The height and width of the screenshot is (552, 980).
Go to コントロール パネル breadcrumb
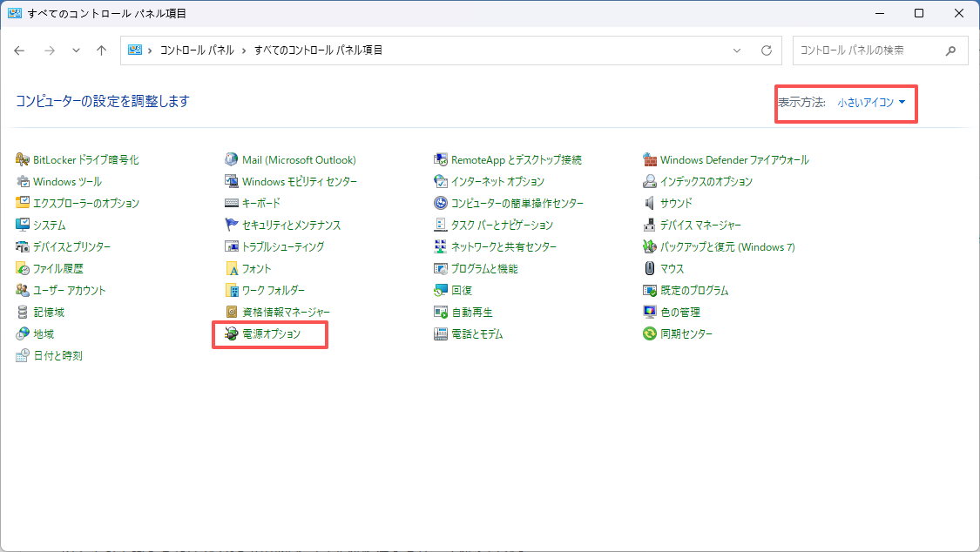click(x=197, y=50)
